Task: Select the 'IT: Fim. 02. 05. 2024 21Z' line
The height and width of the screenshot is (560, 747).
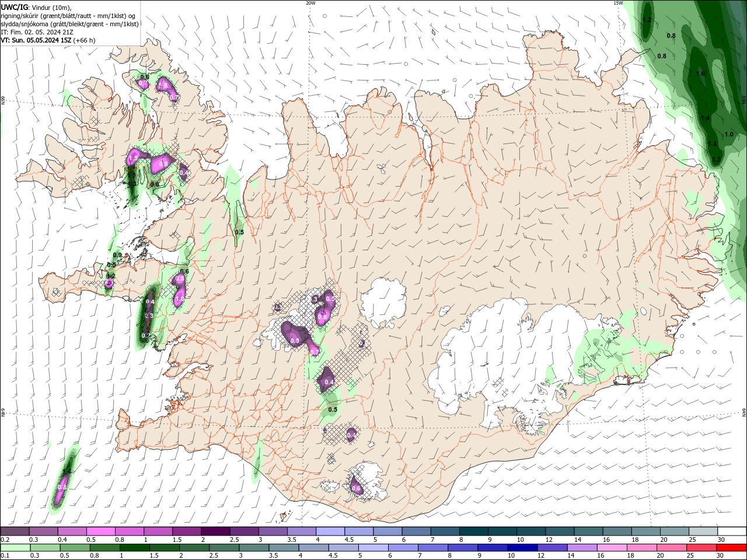Action: pos(37,32)
